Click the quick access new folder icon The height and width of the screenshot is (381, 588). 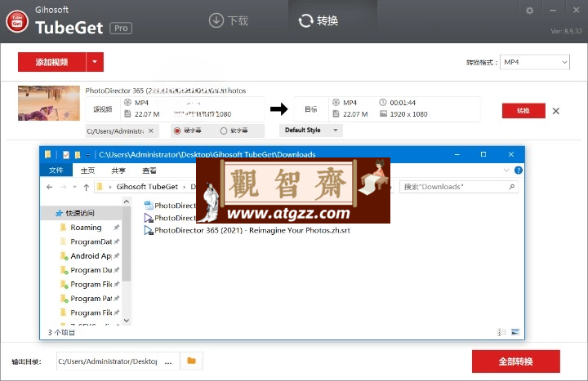78,155
